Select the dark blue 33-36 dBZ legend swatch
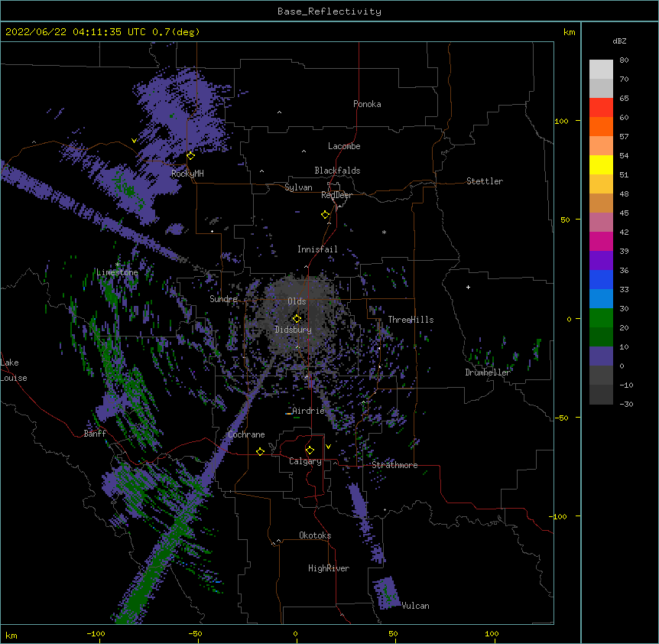Image resolution: width=659 pixels, height=644 pixels. tap(601, 279)
